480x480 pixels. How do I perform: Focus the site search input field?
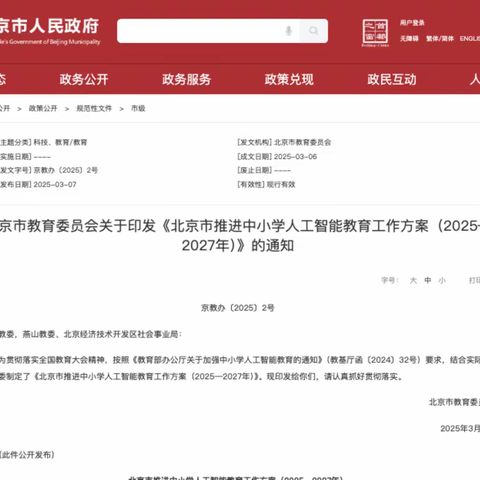pyautogui.click(x=208, y=31)
